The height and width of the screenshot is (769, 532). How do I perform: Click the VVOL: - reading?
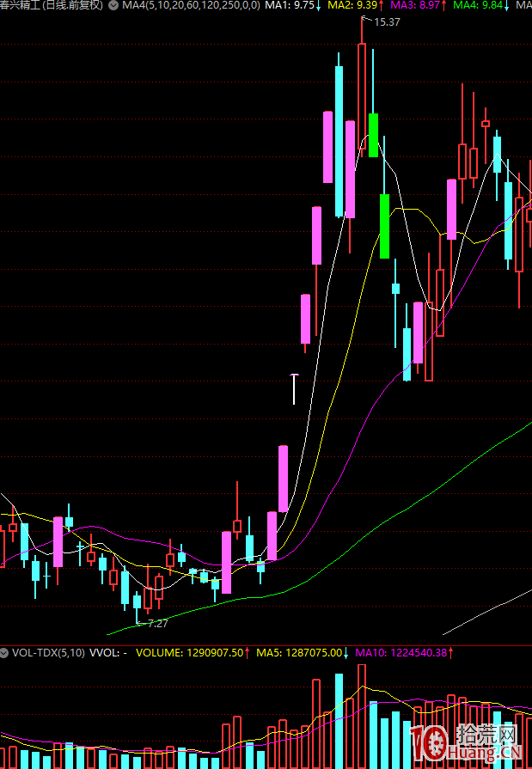coord(108,653)
